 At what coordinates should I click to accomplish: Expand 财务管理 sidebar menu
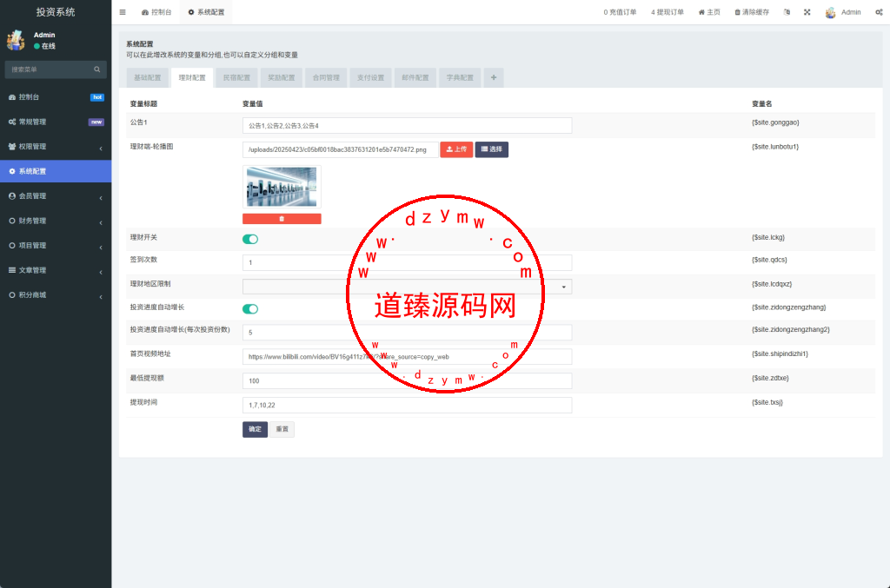(x=56, y=221)
